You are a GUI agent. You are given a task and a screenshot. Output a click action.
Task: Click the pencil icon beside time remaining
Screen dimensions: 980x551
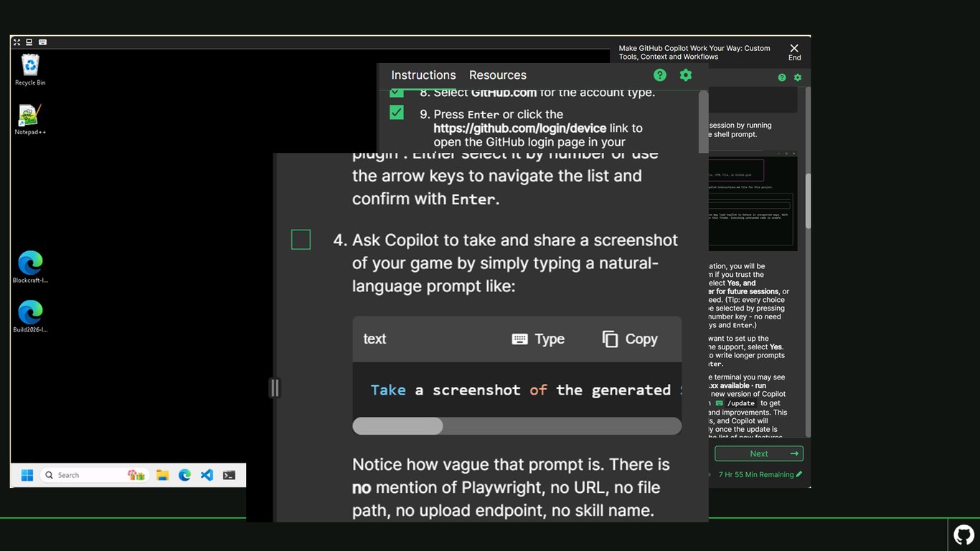[799, 474]
